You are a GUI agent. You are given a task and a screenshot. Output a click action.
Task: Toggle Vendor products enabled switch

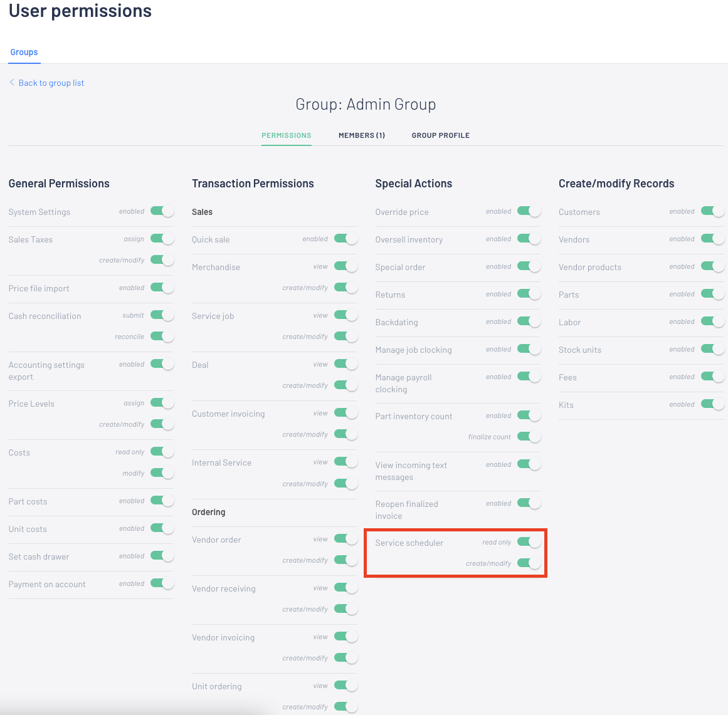click(x=713, y=266)
